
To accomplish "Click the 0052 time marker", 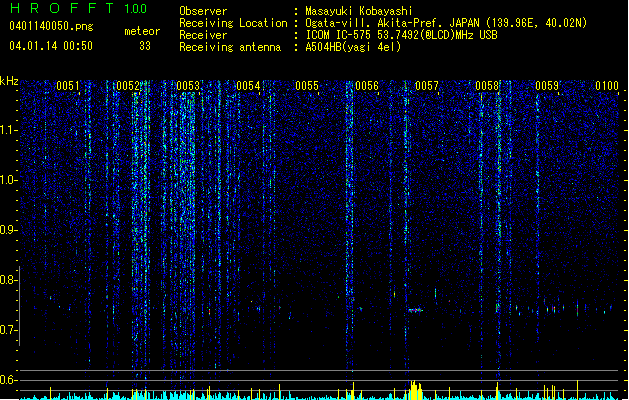I will coord(128,86).
